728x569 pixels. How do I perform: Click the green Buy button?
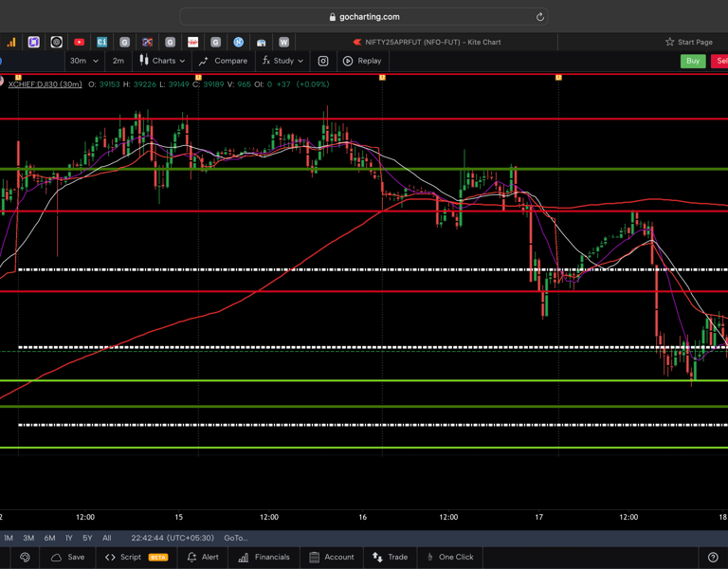[693, 61]
